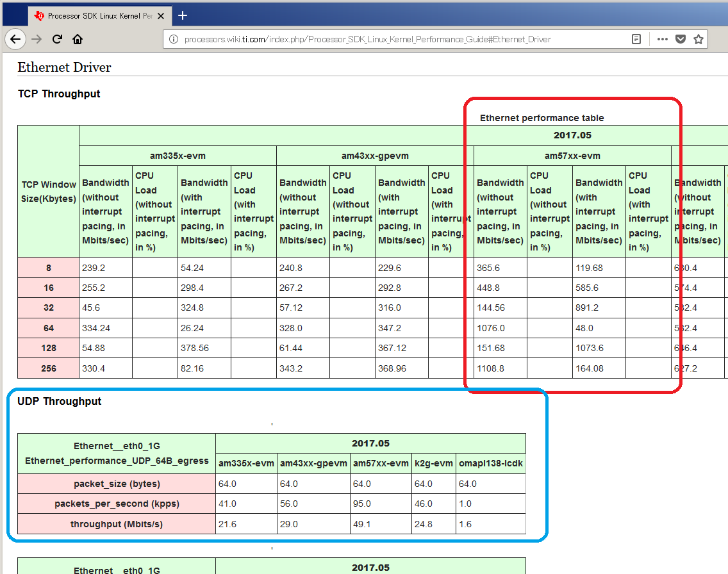This screenshot has height=574, width=728.
Task: Open page actions three-dot menu
Action: (663, 40)
